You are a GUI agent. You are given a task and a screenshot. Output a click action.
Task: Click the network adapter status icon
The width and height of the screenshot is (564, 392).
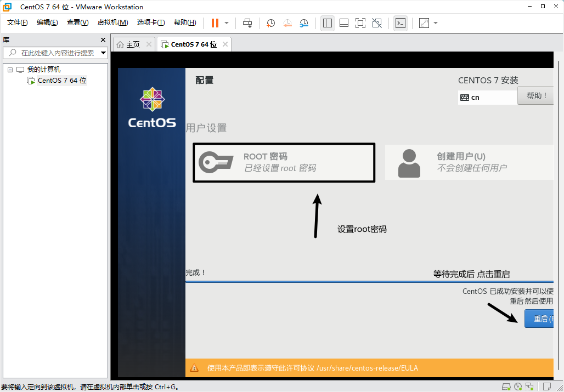[530, 387]
